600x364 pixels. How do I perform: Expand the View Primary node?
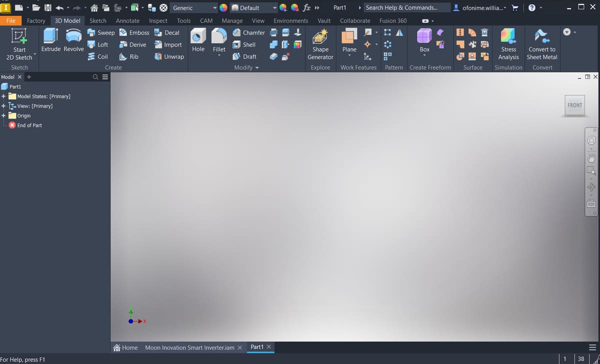point(3,106)
